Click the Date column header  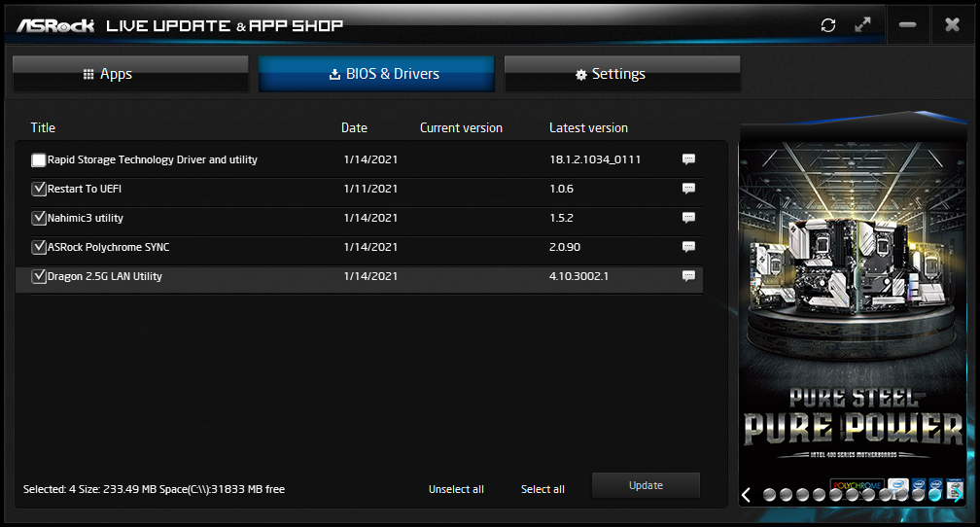coord(354,127)
